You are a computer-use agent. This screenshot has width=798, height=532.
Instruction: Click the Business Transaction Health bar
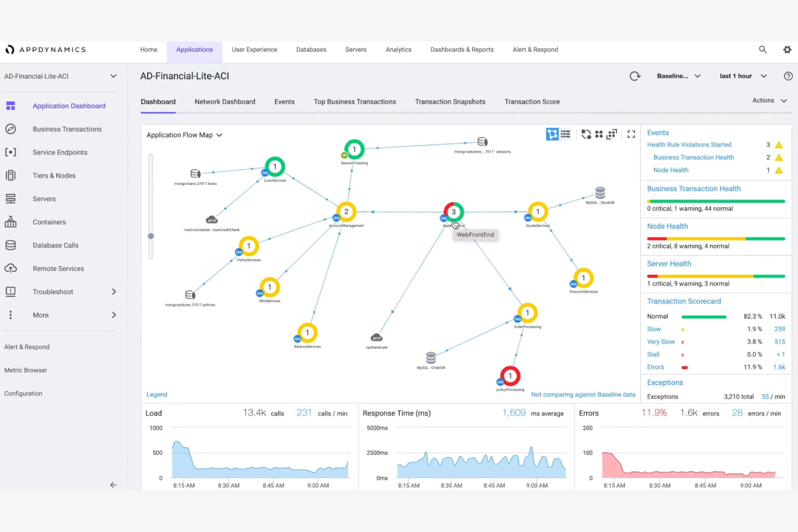716,201
